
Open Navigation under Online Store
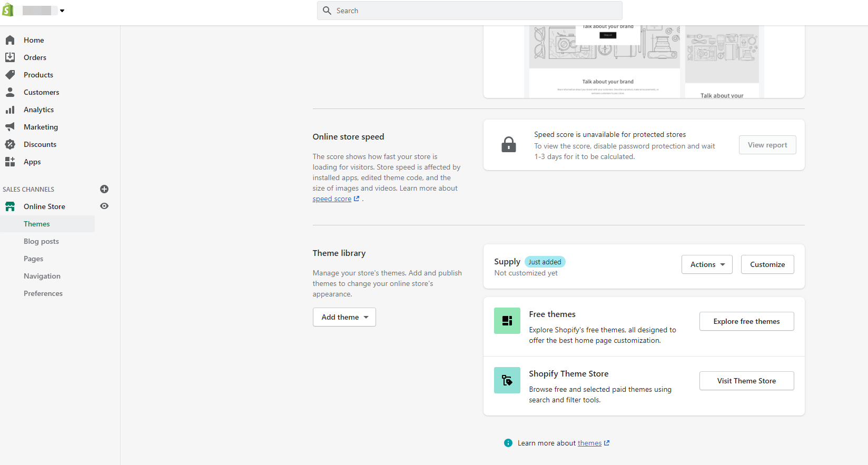pyautogui.click(x=42, y=276)
